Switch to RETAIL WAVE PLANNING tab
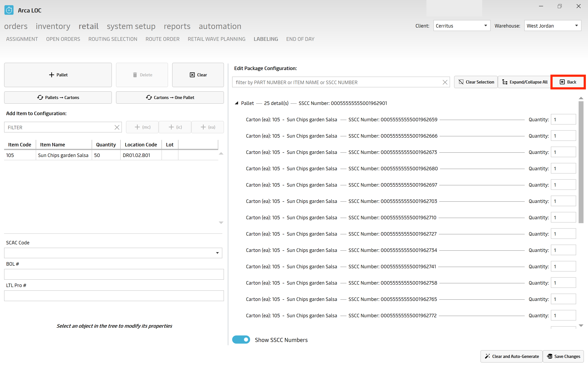The image size is (588, 392). click(216, 39)
